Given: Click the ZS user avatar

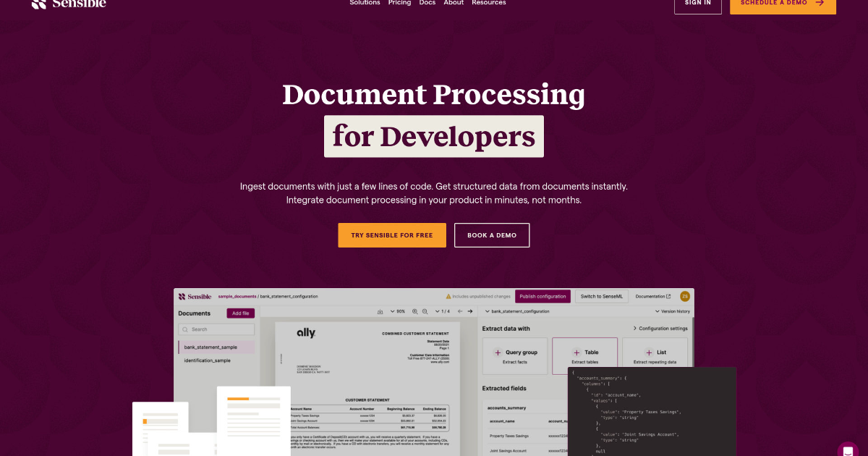Looking at the screenshot, I should [684, 296].
